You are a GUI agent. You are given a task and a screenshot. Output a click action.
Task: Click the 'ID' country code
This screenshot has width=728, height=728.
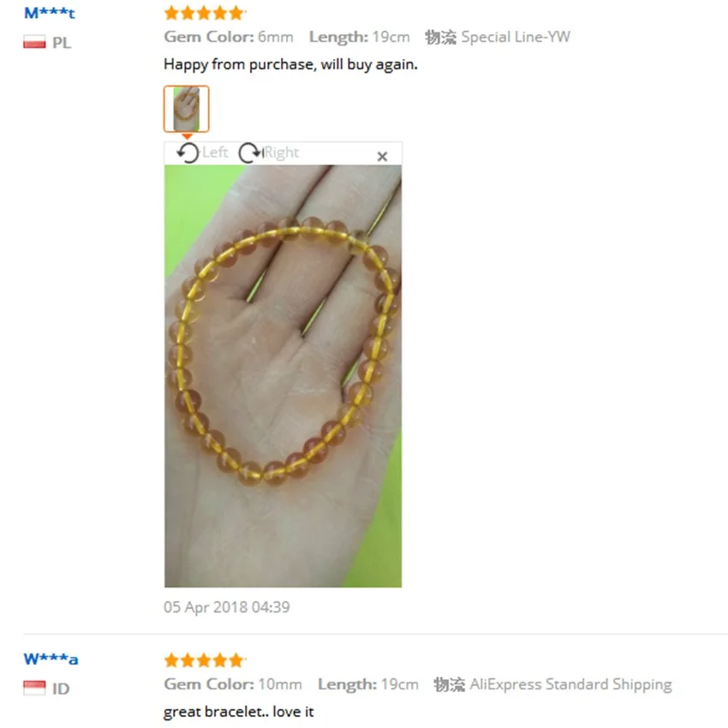[x=61, y=689]
